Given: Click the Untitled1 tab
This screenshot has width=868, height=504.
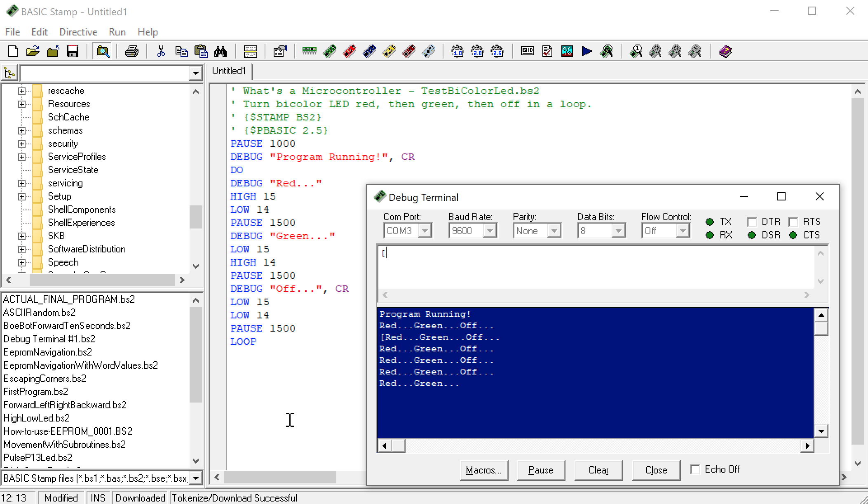Looking at the screenshot, I should coord(230,71).
